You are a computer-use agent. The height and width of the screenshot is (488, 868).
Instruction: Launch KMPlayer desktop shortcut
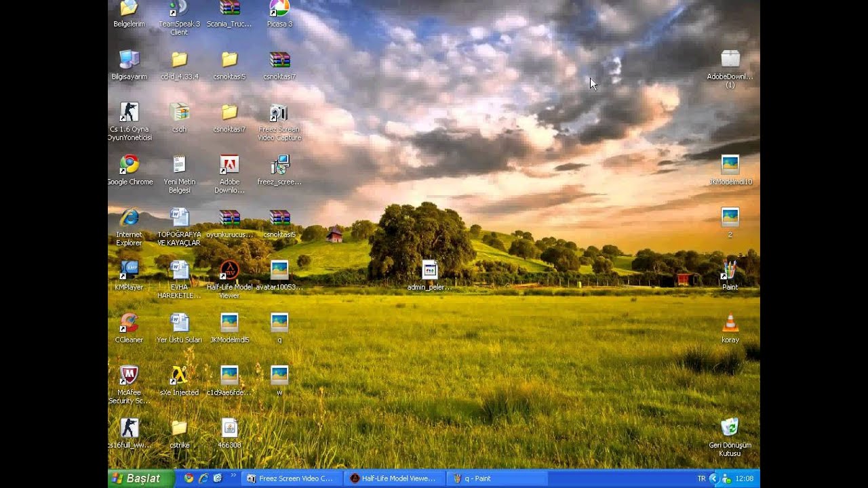click(129, 270)
